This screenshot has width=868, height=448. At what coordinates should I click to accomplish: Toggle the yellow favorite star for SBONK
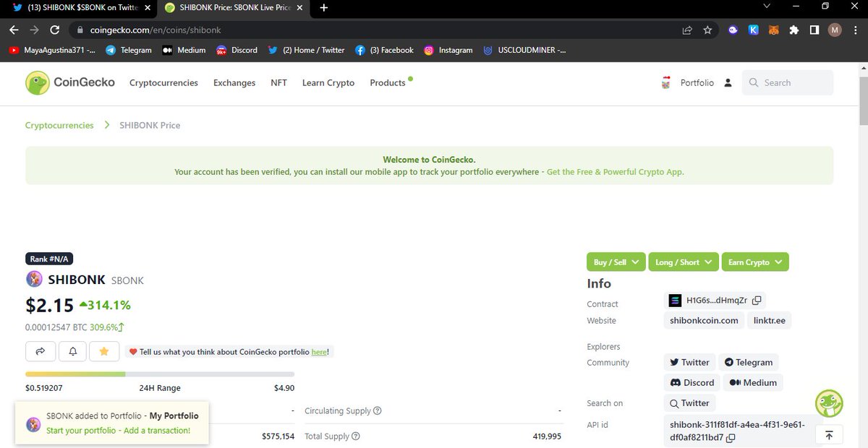click(104, 351)
